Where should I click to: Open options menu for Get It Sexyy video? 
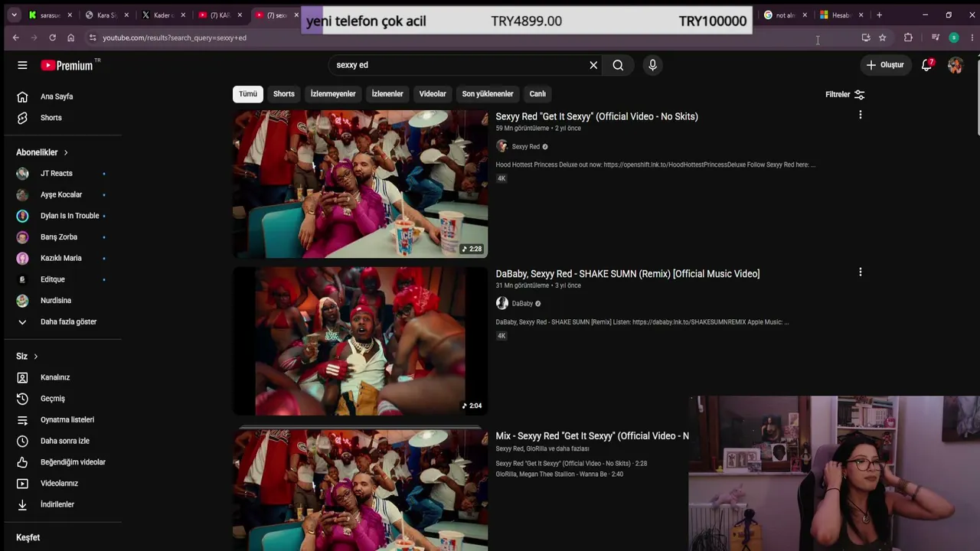pyautogui.click(x=860, y=115)
